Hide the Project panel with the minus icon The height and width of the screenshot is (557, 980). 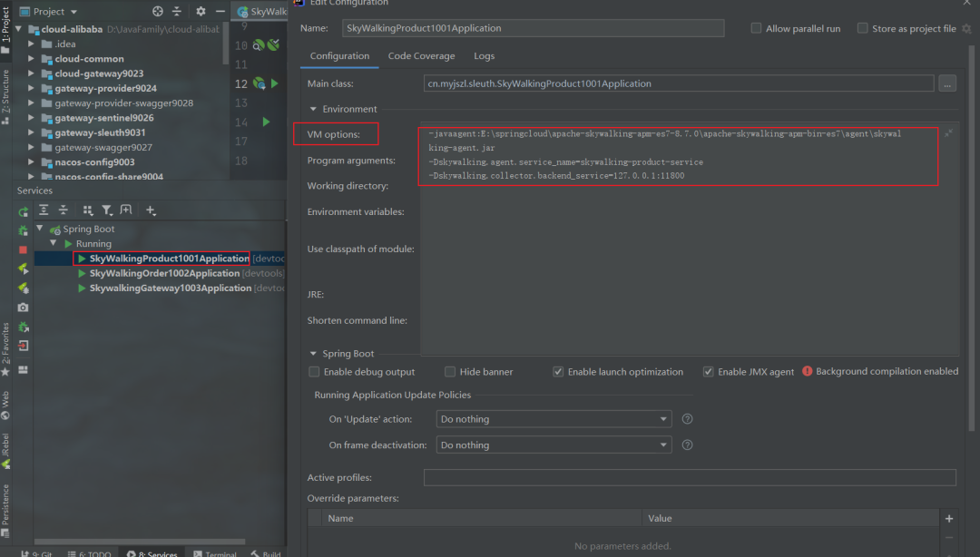[x=220, y=11]
